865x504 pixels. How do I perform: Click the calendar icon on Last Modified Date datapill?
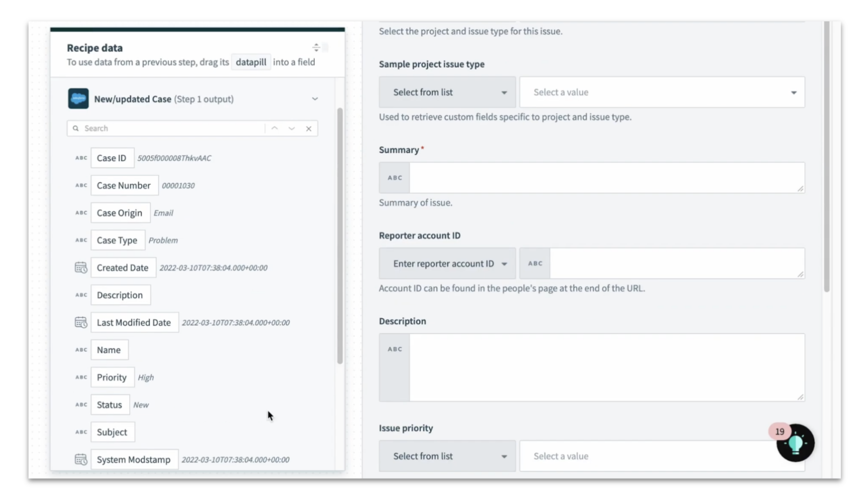[x=81, y=322]
